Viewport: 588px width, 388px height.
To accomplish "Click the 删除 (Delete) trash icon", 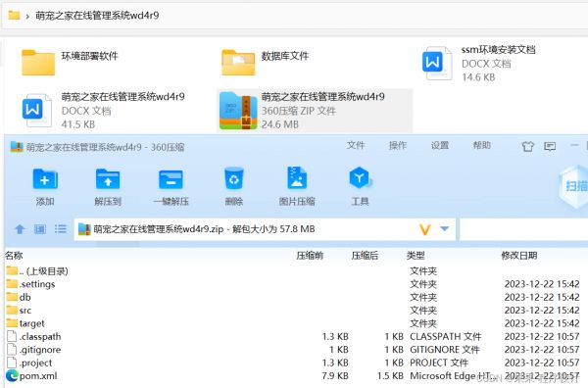I will 233,178.
